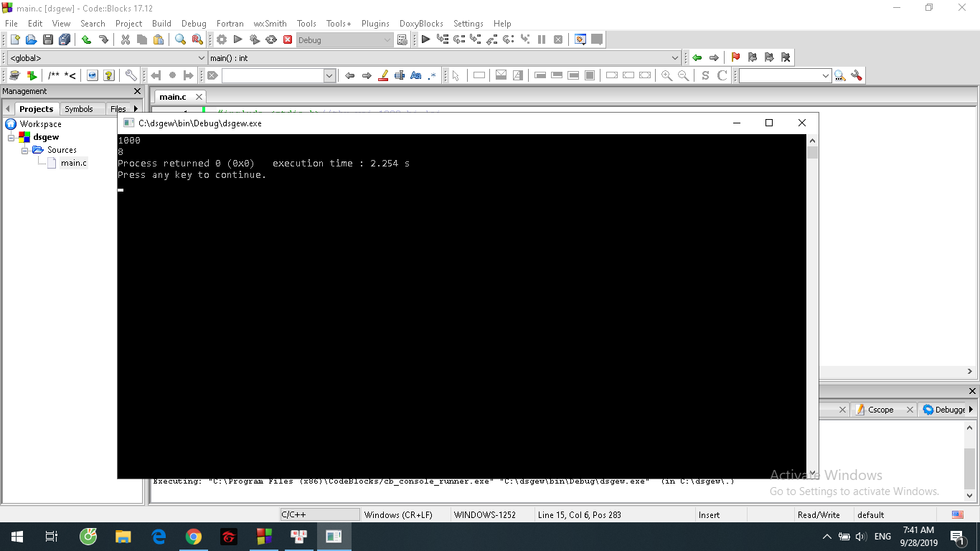Click the red Abort build icon
980x551 pixels.
(x=288, y=40)
